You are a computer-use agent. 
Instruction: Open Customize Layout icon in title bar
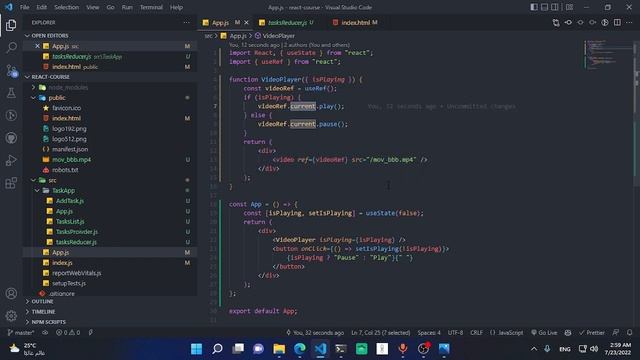(x=569, y=7)
